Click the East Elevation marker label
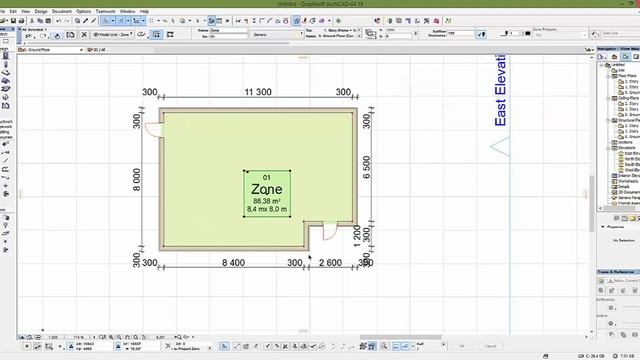This screenshot has width=640, height=360. tap(500, 90)
